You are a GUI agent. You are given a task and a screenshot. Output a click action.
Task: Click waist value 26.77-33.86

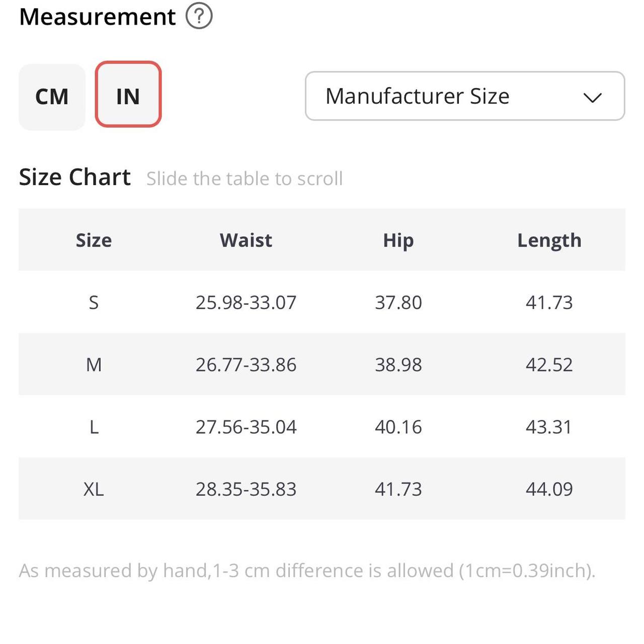pyautogui.click(x=246, y=364)
